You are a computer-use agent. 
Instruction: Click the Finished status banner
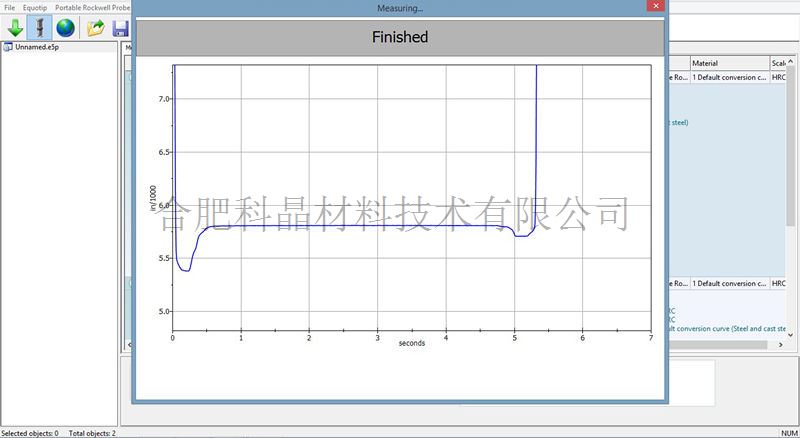[400, 37]
